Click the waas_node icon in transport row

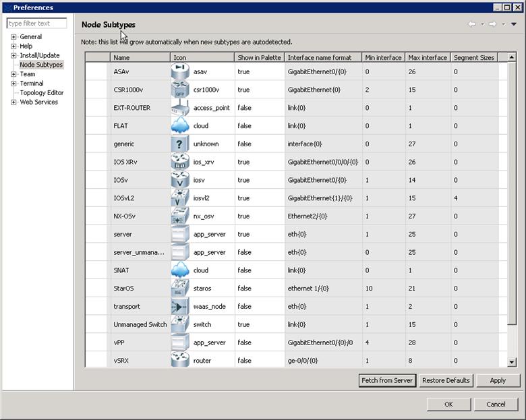[x=180, y=306]
